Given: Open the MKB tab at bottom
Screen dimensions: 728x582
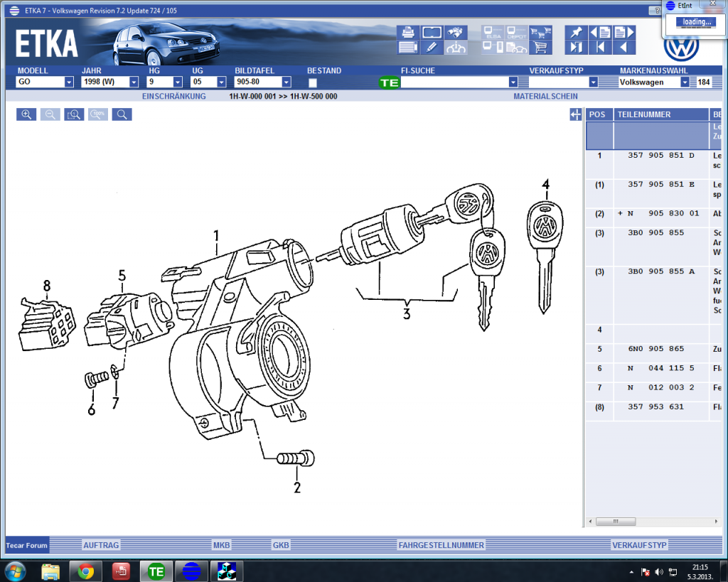Looking at the screenshot, I should click(x=222, y=545).
